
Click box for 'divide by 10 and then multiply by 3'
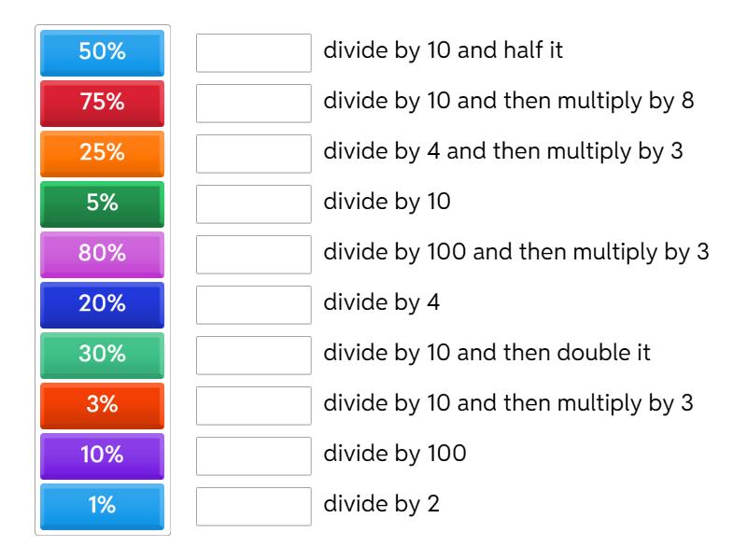coord(254,406)
